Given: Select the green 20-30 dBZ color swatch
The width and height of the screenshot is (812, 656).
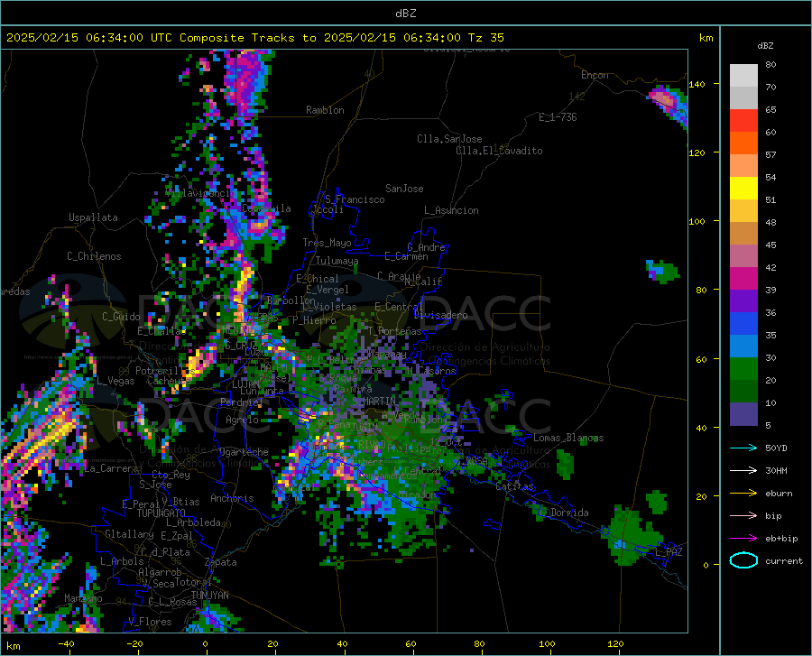Looking at the screenshot, I should click(743, 369).
